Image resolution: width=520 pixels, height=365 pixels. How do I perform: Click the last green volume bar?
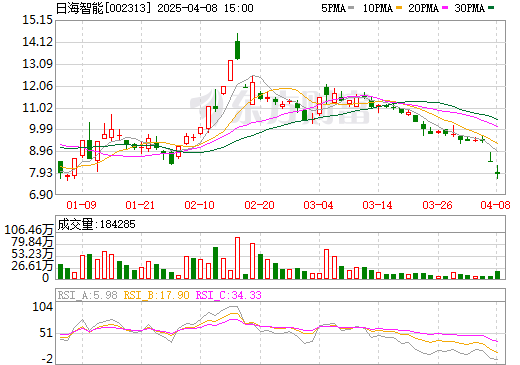tap(497, 275)
